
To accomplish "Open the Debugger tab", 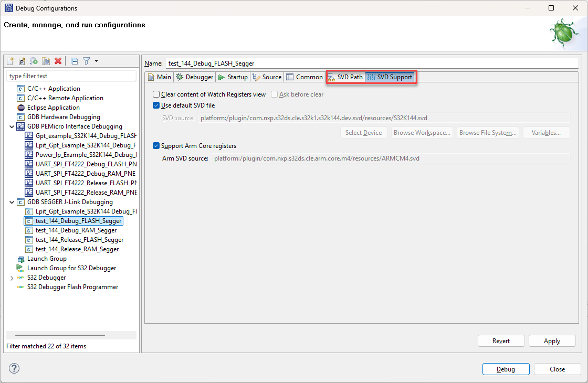I will coord(195,77).
